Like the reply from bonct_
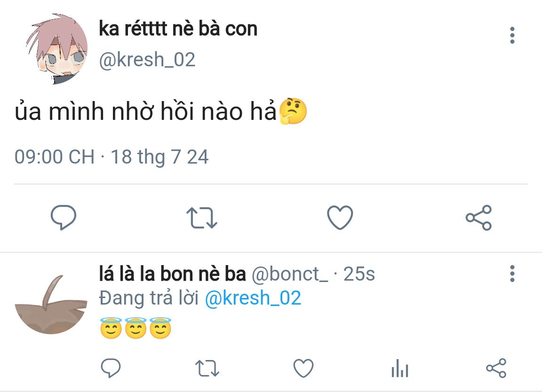The image size is (542, 392). (x=303, y=368)
